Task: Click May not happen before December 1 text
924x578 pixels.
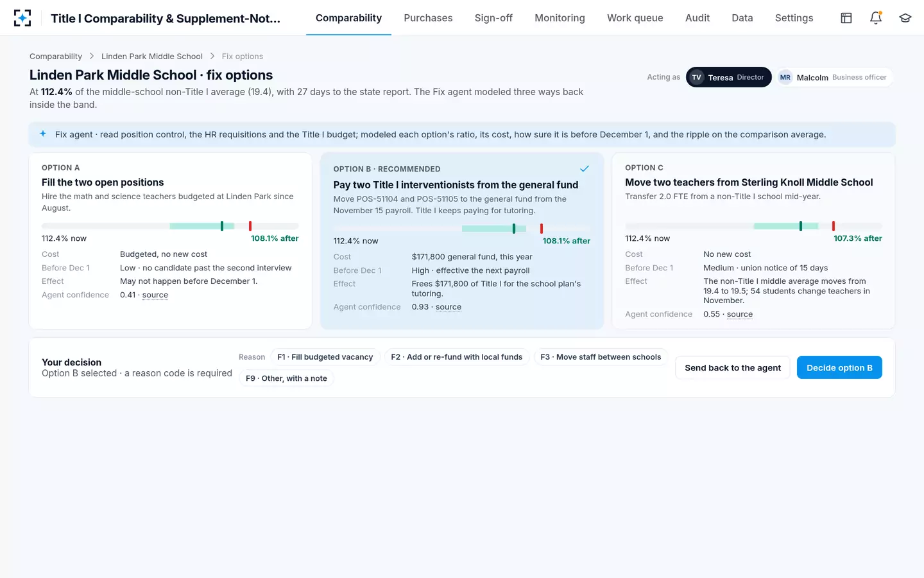Action: pos(189,281)
